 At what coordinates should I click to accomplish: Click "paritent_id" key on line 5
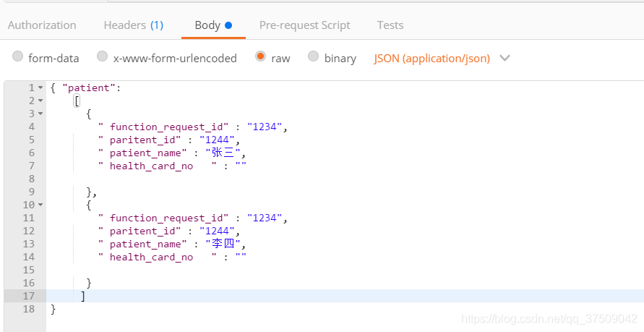click(x=139, y=140)
